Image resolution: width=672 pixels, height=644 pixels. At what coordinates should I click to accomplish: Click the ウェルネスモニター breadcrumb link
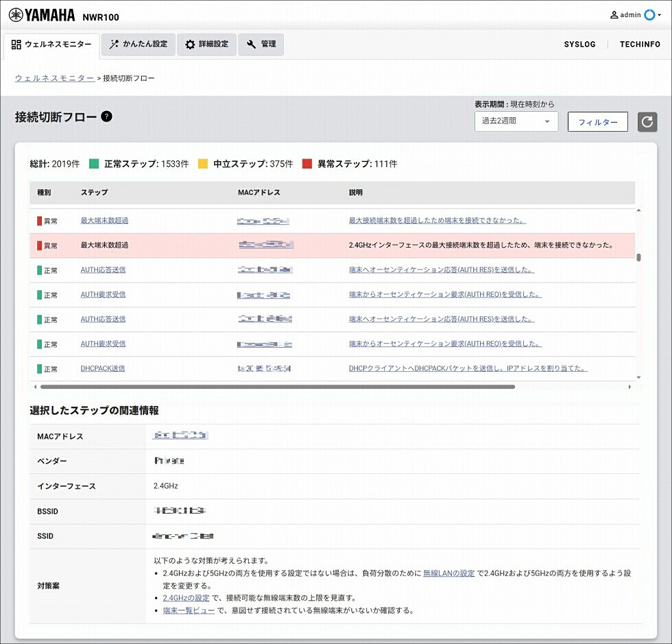(x=55, y=78)
